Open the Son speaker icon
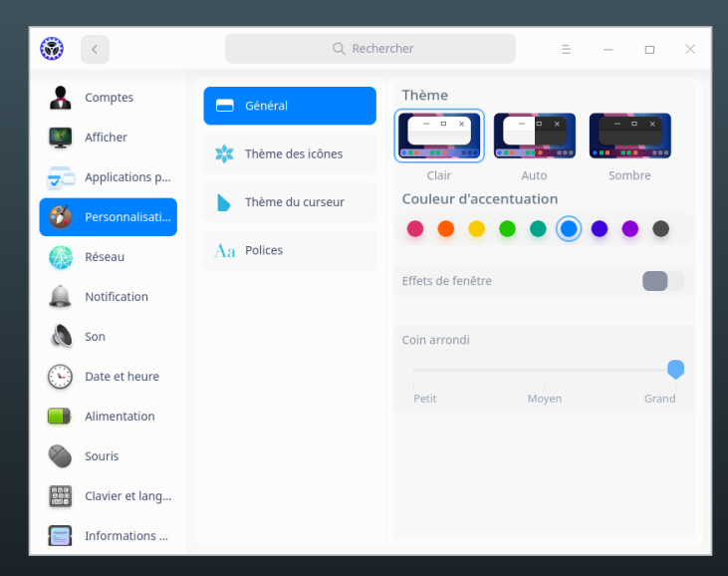 (x=61, y=336)
